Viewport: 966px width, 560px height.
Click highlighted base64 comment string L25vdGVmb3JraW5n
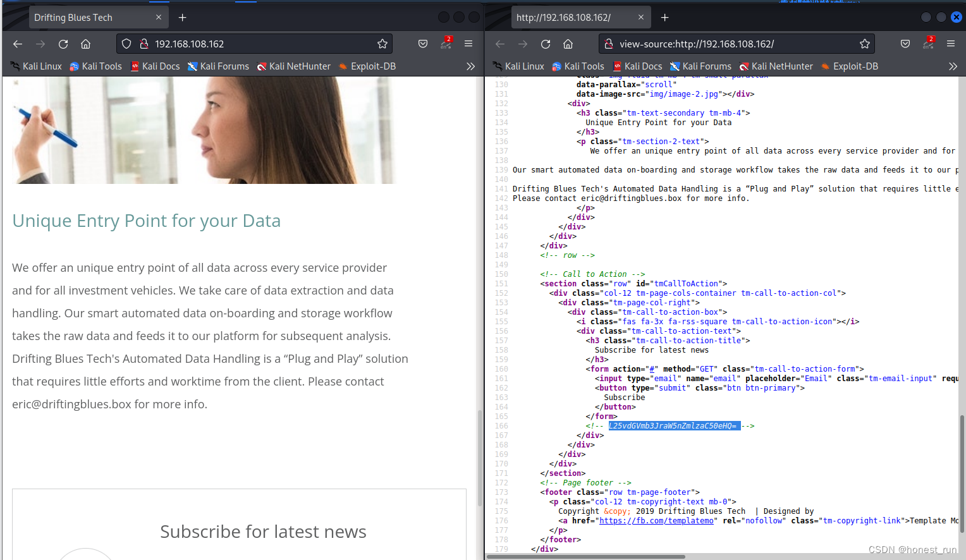coord(674,426)
